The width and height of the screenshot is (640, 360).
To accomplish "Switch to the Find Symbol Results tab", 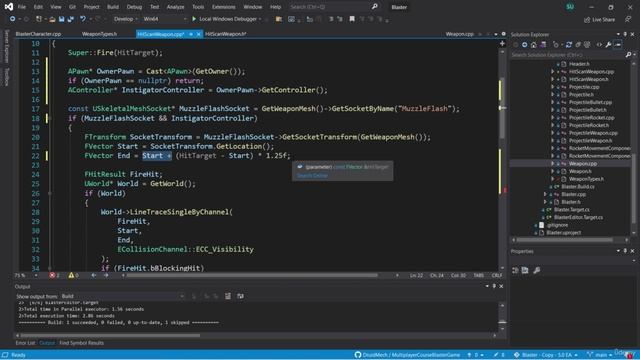I will click(81, 343).
